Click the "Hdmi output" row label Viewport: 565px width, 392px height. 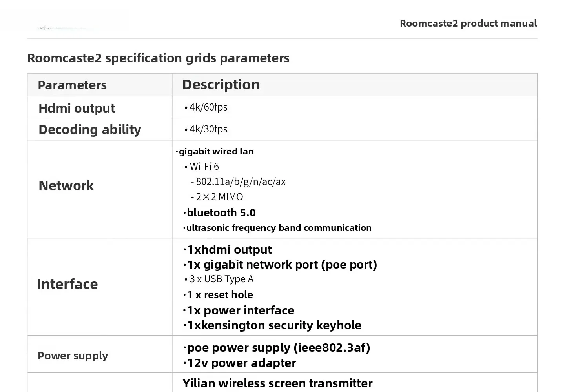[x=77, y=108]
